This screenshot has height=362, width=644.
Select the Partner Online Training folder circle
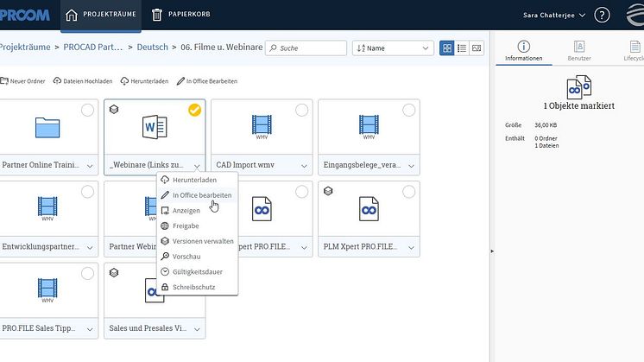87,110
